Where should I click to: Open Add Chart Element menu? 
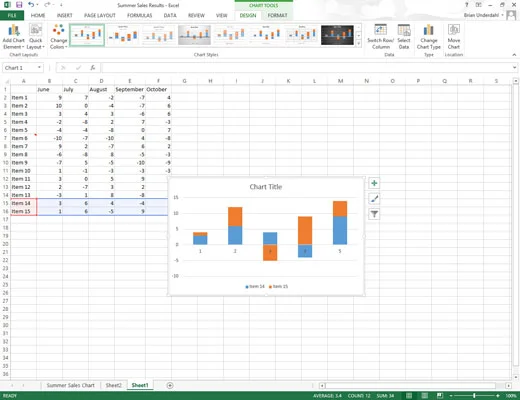[14, 37]
